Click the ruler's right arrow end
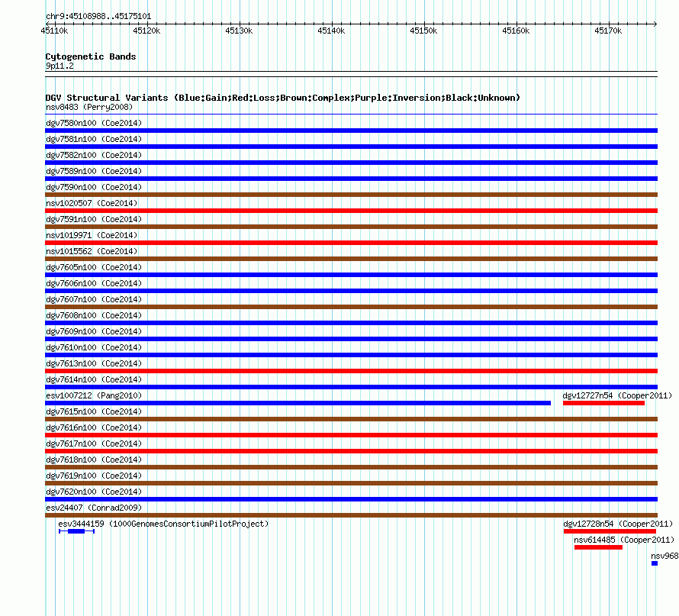Screen dimensions: 679x616 655,24
